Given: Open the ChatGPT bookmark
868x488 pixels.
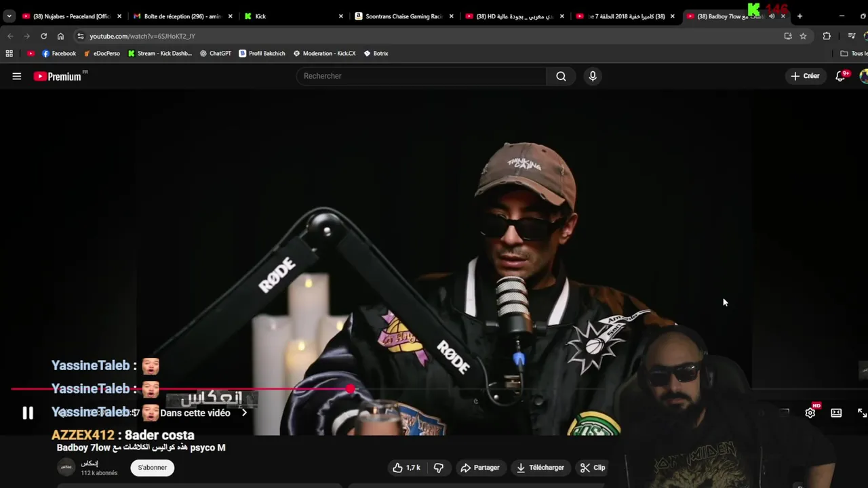Looking at the screenshot, I should click(x=216, y=54).
